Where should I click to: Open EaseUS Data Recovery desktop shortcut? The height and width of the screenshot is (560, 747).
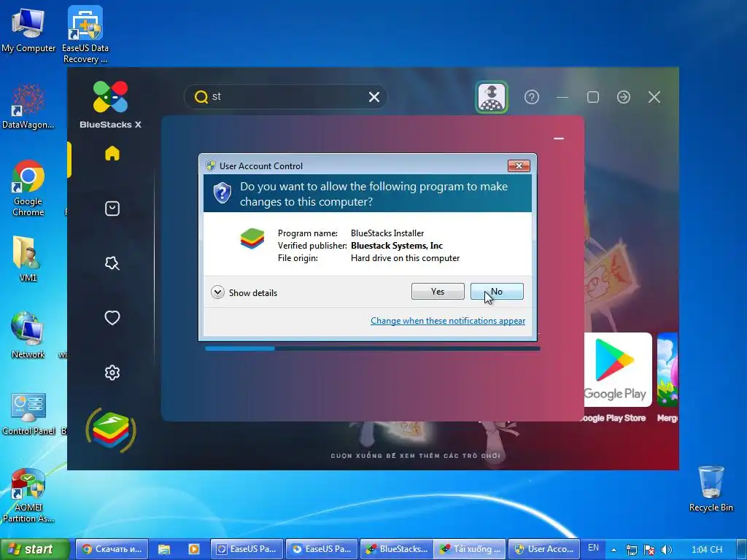click(x=85, y=35)
